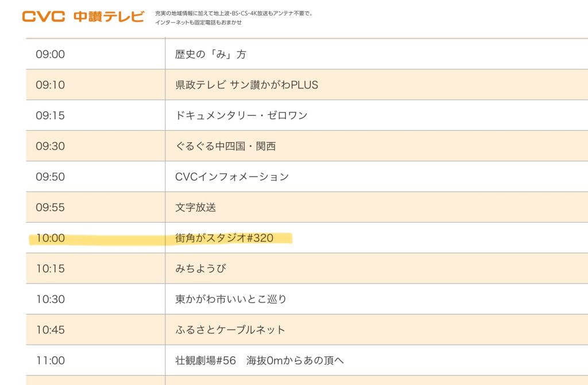Select the 09:55 time cell

51,208
